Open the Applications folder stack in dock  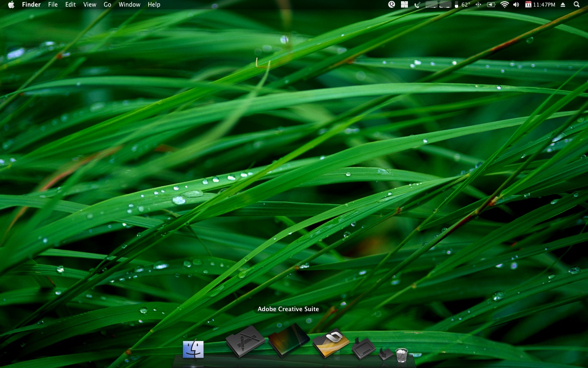coord(245,341)
